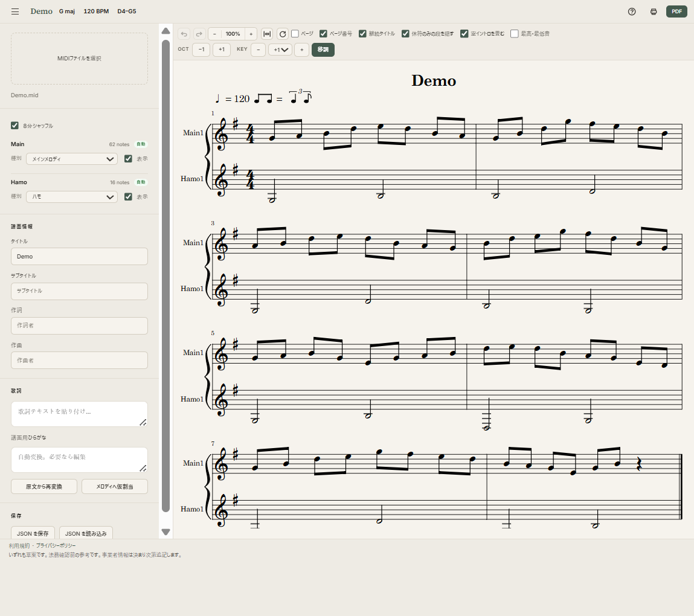Open Hamo track 種別 dropdown
Viewport: 694px width, 616px height.
click(72, 197)
